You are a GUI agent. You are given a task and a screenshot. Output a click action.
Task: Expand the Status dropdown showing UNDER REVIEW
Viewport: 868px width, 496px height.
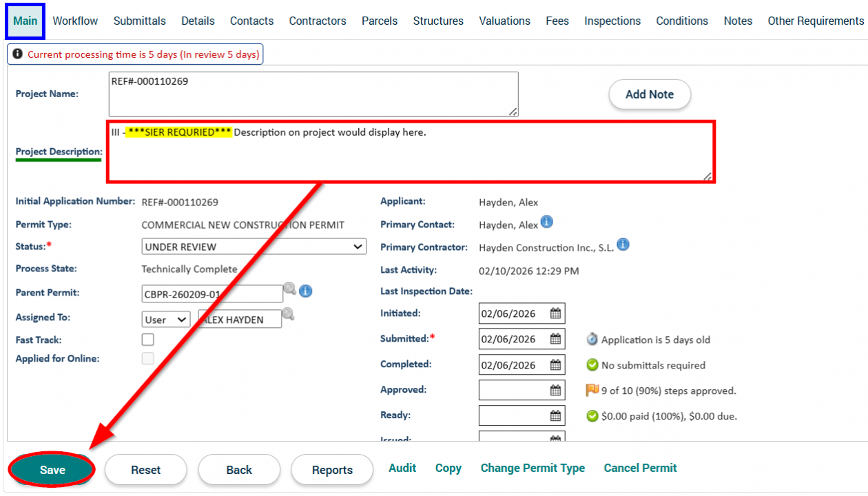pyautogui.click(x=254, y=247)
